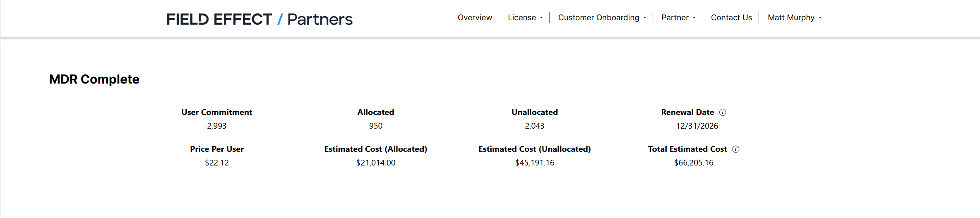Viewport: 980px width, 218px height.
Task: Open the Overview page
Action: click(475, 17)
